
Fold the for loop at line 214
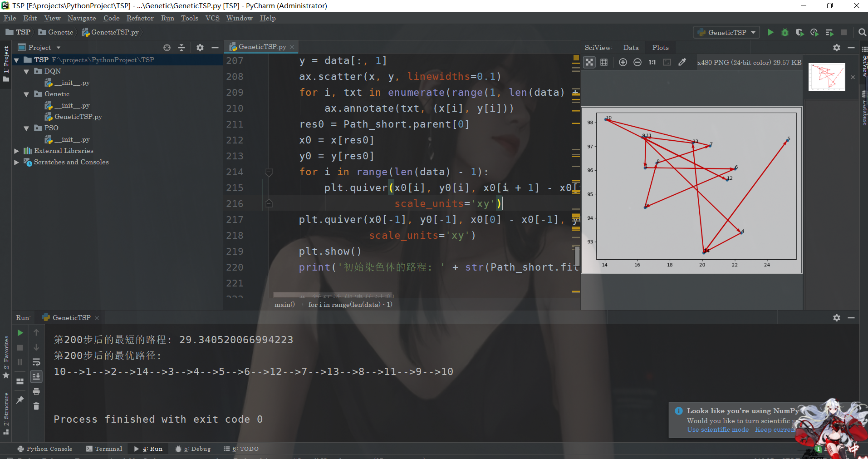pos(269,172)
